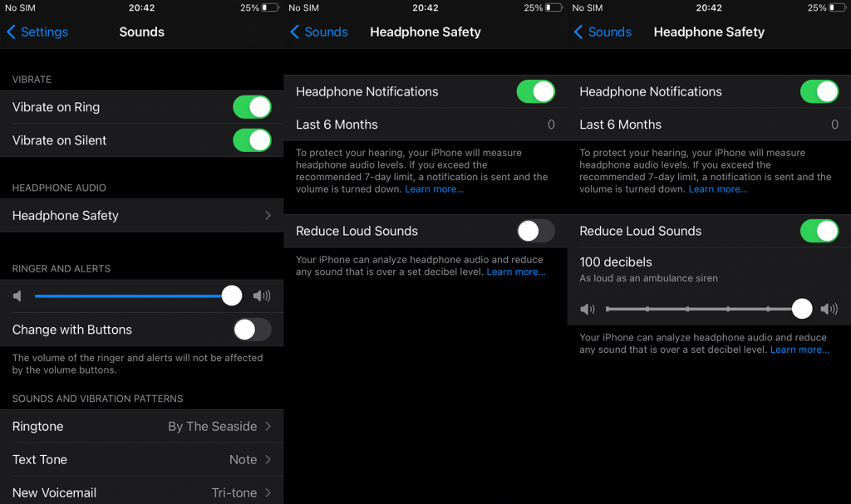Screen dimensions: 851x504
Task: Toggle Headphone Notifications on middle screen
Action: (x=536, y=91)
